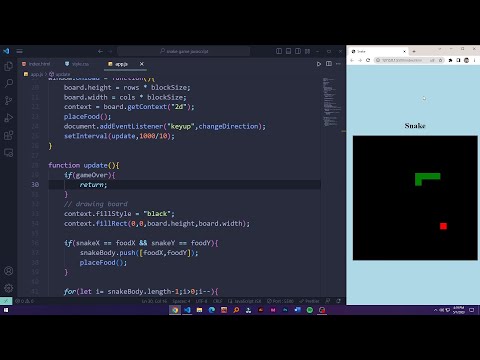Click 'context.fillStyle = "black";' line
Viewport: 480px width, 360px height.
[119, 214]
